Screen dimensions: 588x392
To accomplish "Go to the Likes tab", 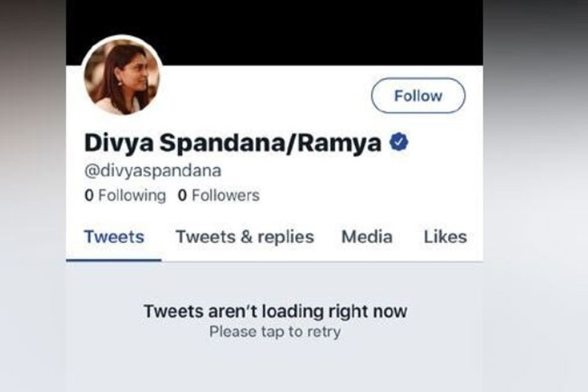I will 445,237.
